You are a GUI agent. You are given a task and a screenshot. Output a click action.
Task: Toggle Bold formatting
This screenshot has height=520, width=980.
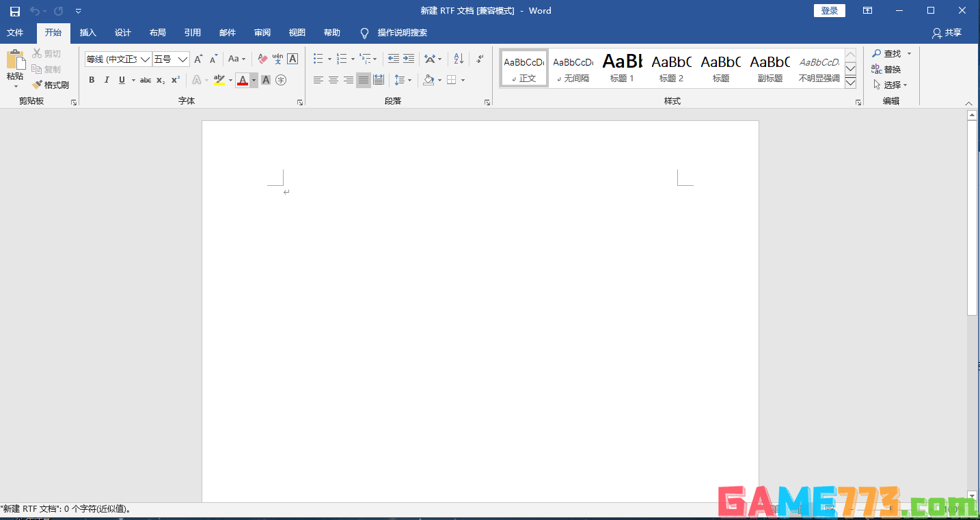92,80
